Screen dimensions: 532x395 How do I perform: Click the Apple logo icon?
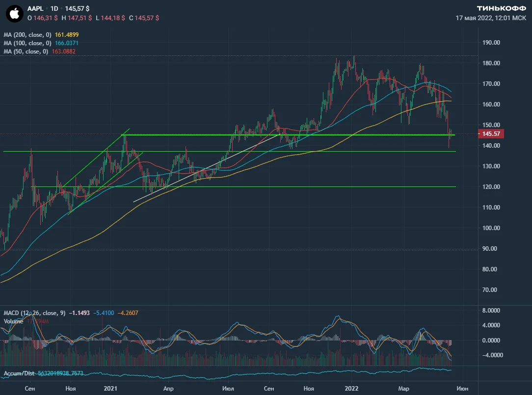pyautogui.click(x=15, y=14)
